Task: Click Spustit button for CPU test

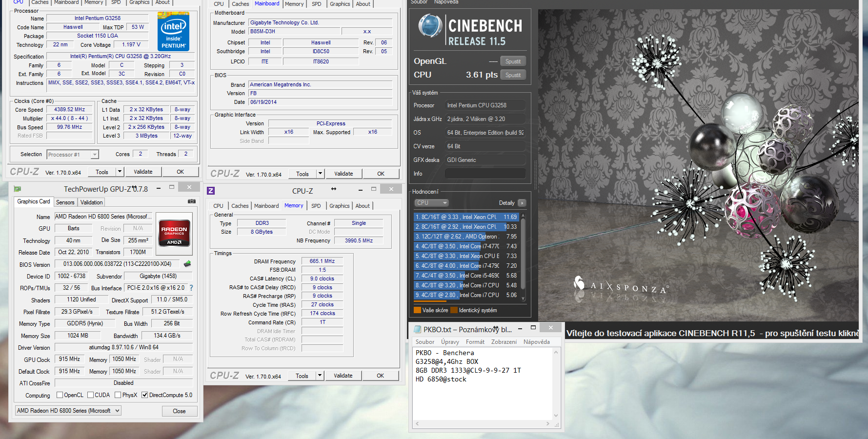Action: point(513,75)
